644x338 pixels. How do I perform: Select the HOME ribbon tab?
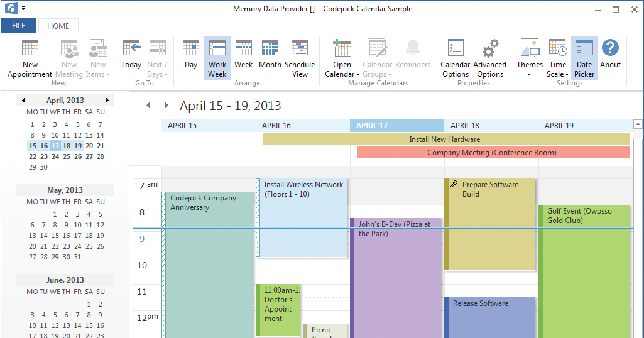click(58, 26)
